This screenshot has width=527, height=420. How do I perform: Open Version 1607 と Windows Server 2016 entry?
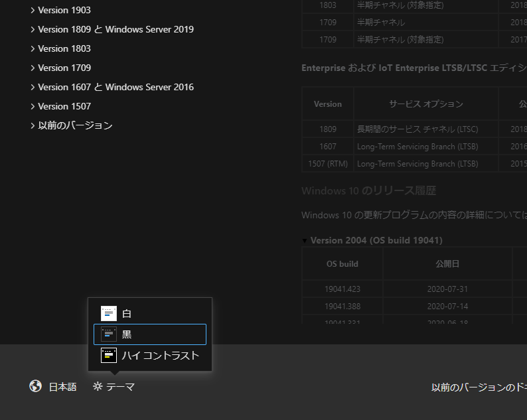(x=115, y=87)
